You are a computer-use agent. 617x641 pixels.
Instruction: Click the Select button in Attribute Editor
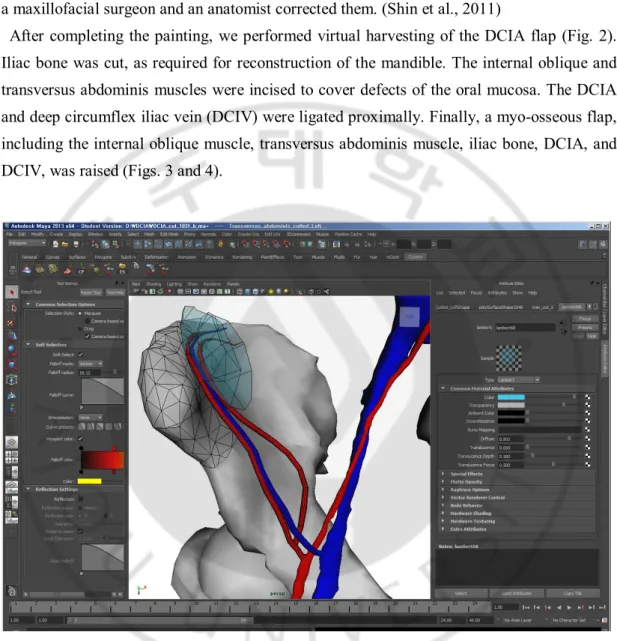(461, 593)
